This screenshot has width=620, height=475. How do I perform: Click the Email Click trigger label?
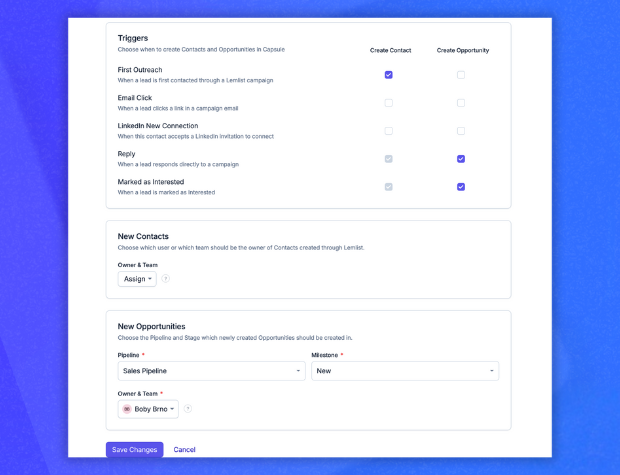click(x=135, y=98)
